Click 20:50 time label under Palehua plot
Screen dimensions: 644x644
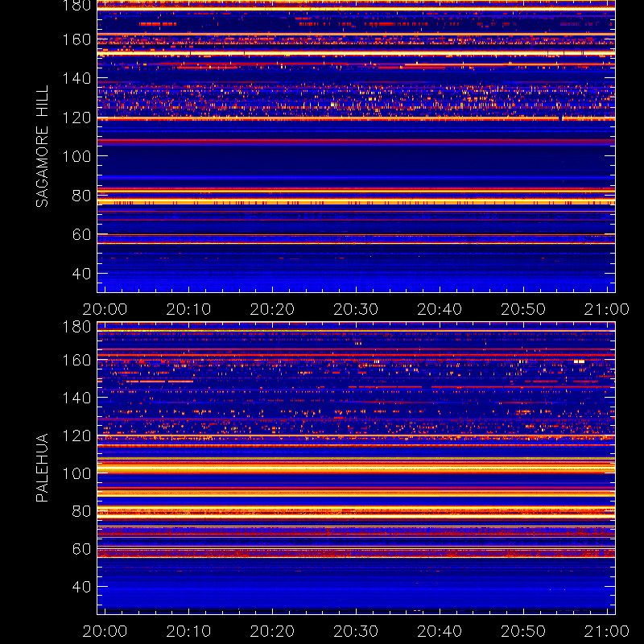tap(523, 631)
